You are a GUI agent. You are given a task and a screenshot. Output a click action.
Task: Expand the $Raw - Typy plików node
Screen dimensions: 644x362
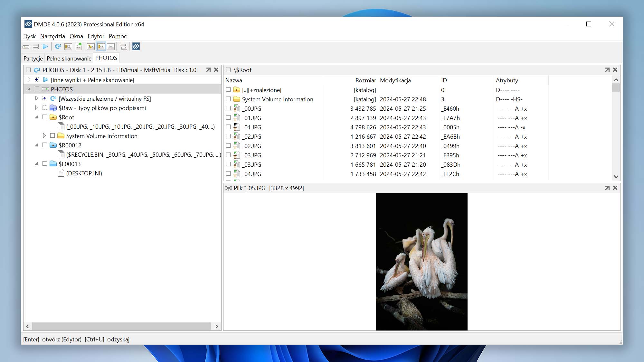point(36,108)
